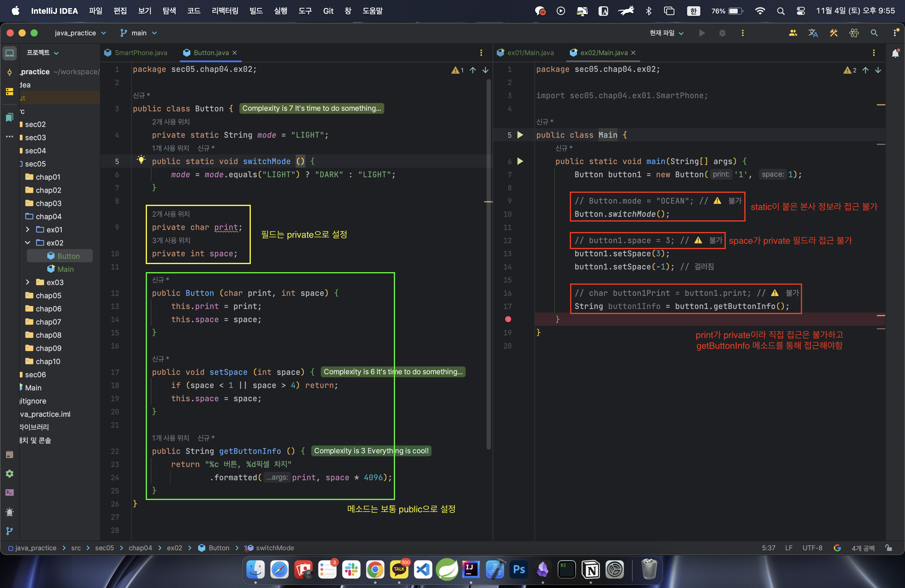Click the Commit tool window icon

[x=10, y=72]
